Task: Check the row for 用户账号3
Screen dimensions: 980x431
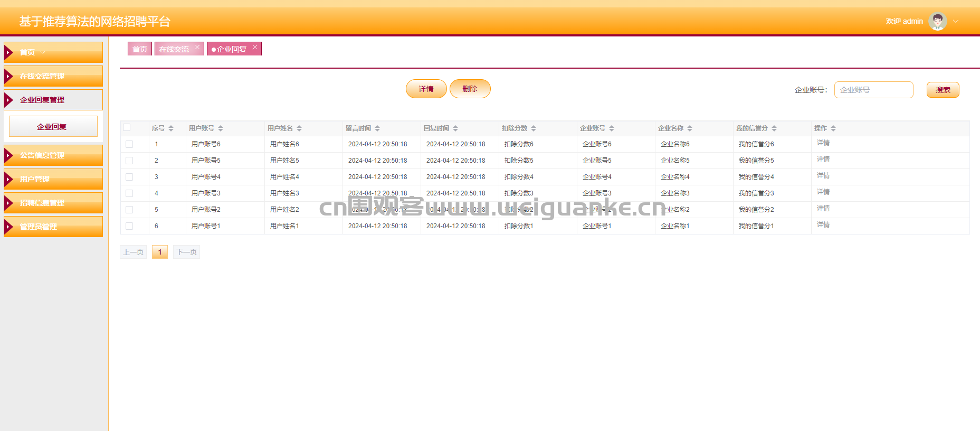Action: tap(129, 193)
